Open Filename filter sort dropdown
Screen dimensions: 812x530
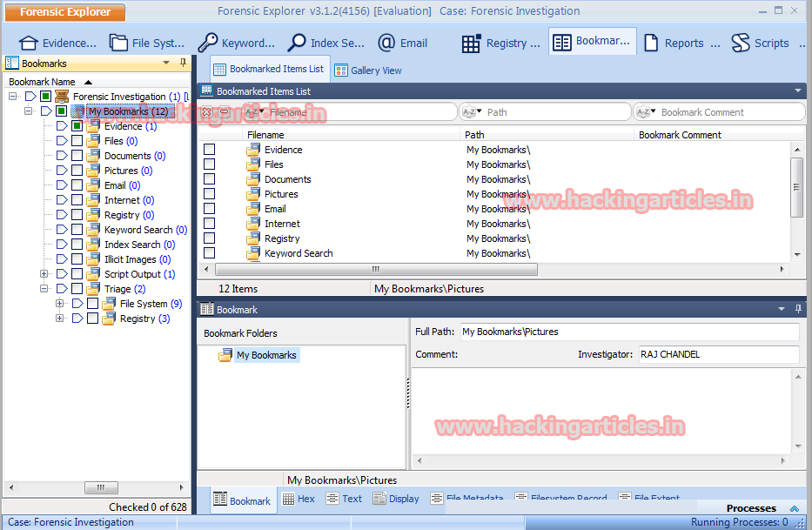click(254, 112)
